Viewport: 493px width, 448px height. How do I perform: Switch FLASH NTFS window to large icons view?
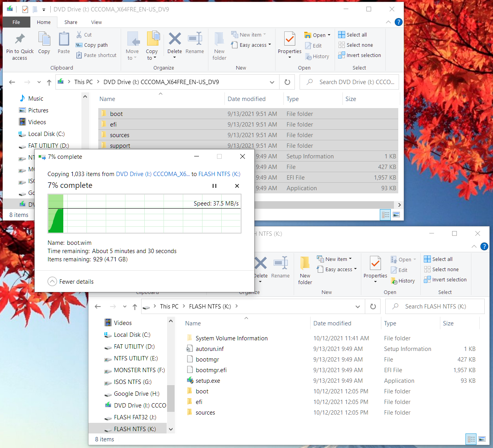click(x=482, y=439)
